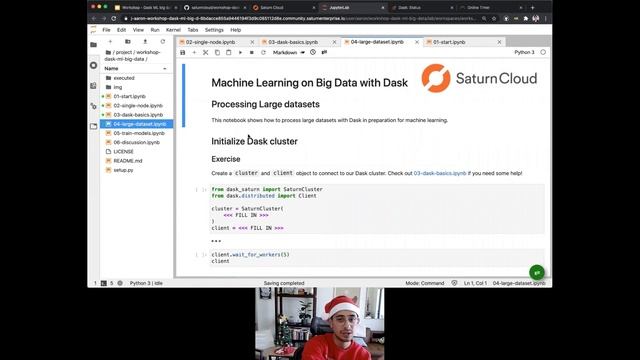Reload the browser page
The height and width of the screenshot is (360, 640).
tap(114, 19)
